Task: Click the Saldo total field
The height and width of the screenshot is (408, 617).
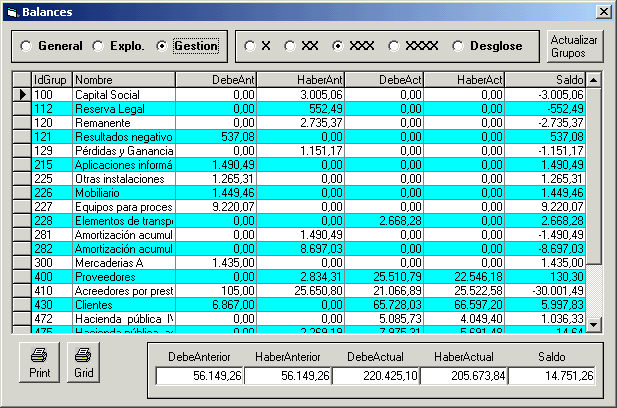Action: coord(553,375)
